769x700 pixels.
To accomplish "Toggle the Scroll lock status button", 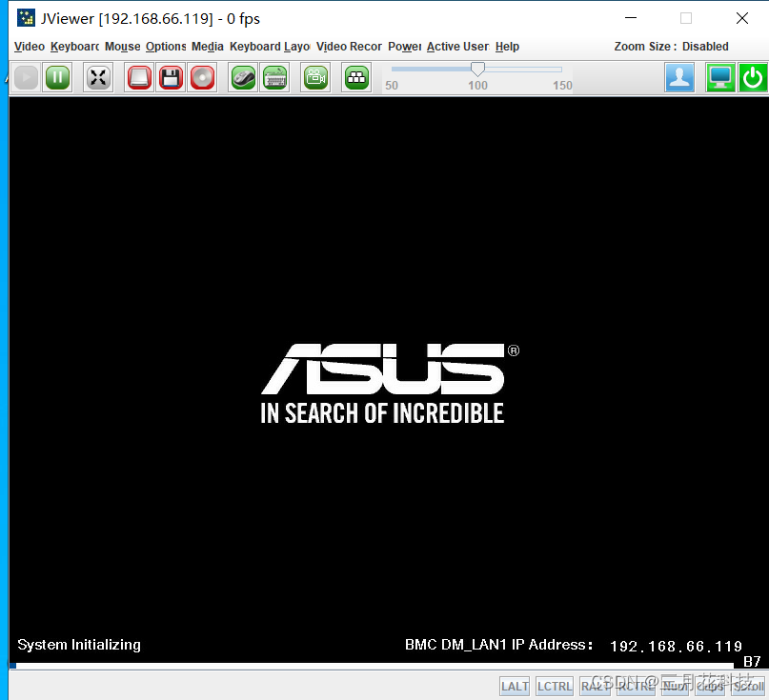I will point(748,687).
